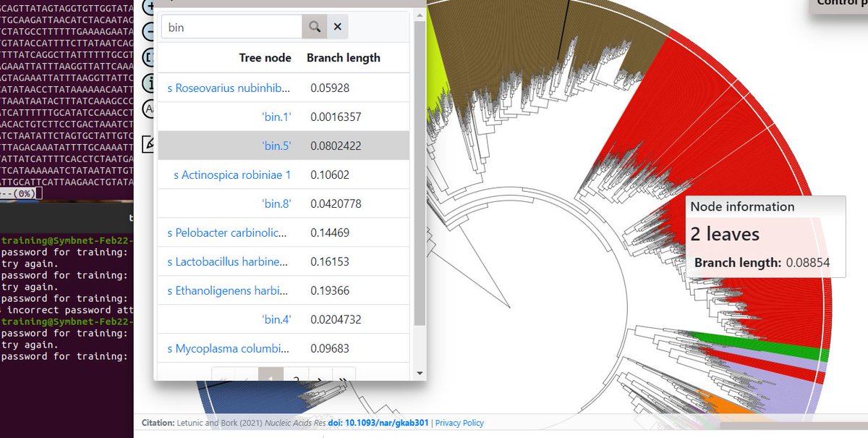This screenshot has height=438, width=868.
Task: Click the 'Aa' font toolbar icon
Action: [x=148, y=109]
